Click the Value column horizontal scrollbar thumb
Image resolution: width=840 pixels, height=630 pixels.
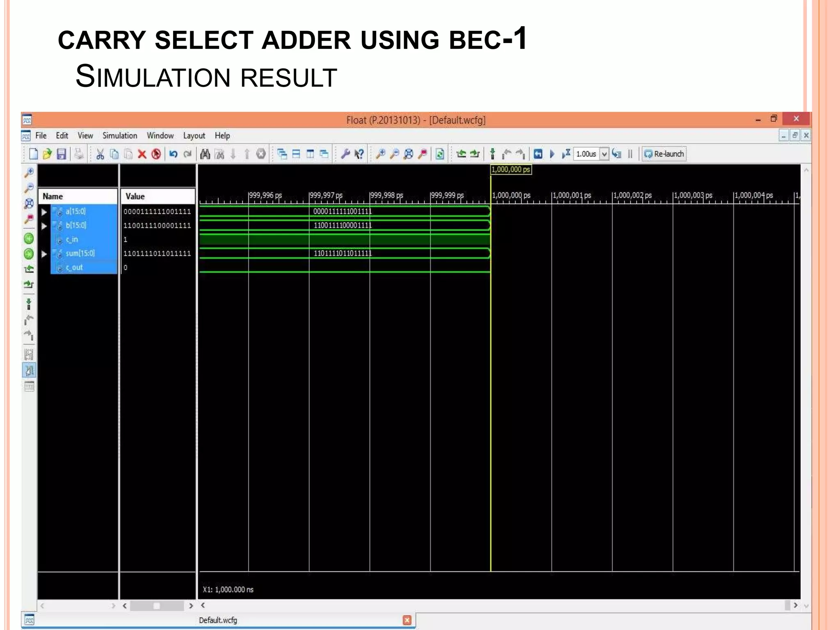click(157, 606)
